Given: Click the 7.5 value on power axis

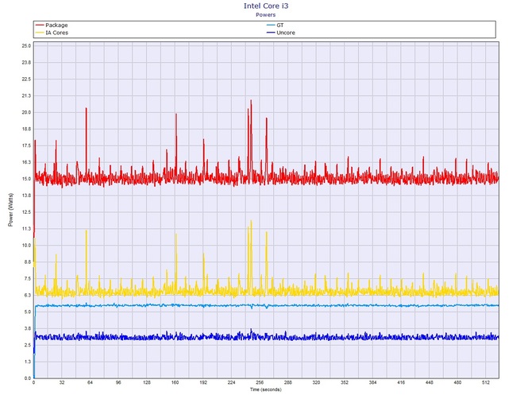Looking at the screenshot, I should (28, 278).
